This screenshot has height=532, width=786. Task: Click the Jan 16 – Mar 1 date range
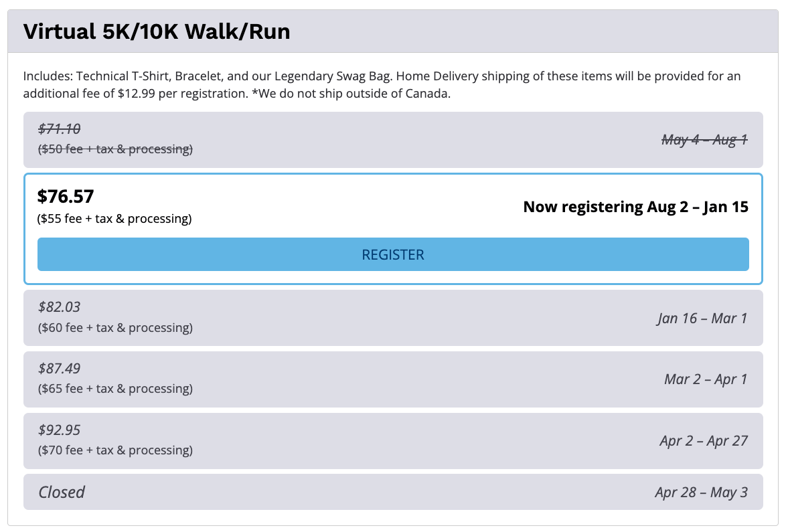pyautogui.click(x=702, y=318)
